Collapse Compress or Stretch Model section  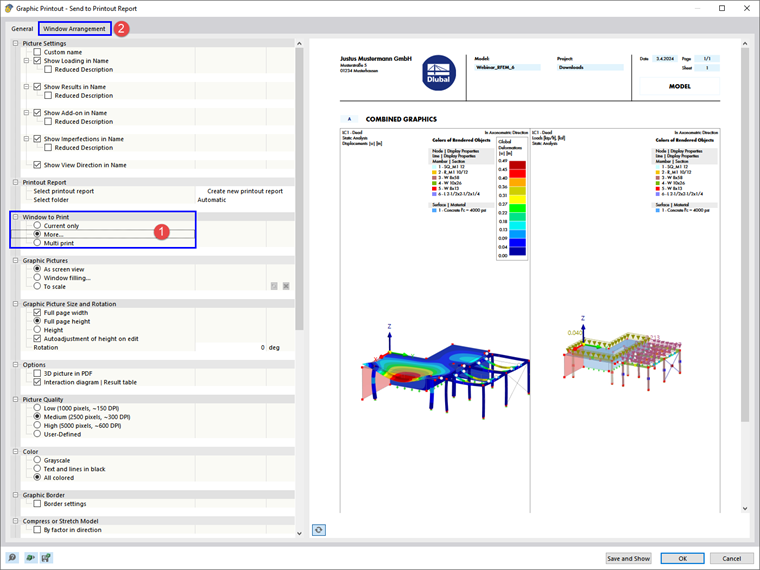(16, 521)
